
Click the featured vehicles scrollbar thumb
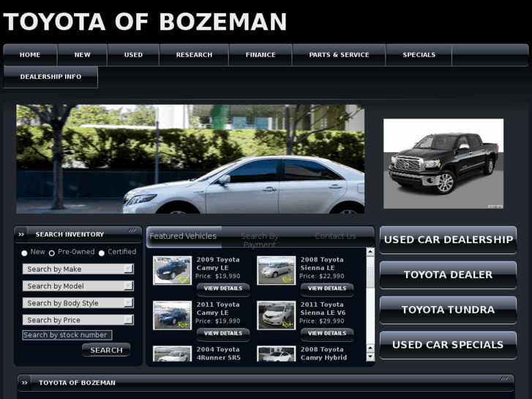370,272
